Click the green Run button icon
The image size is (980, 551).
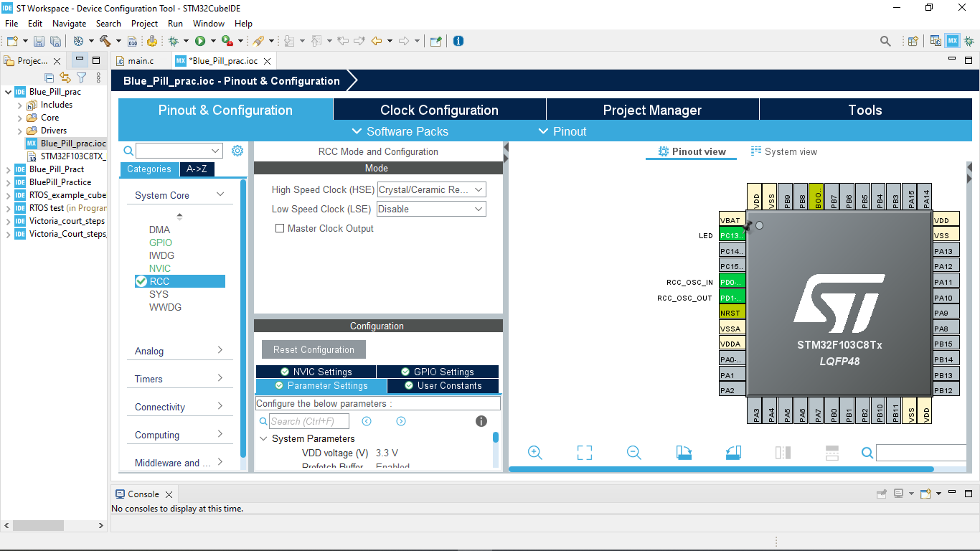(200, 41)
